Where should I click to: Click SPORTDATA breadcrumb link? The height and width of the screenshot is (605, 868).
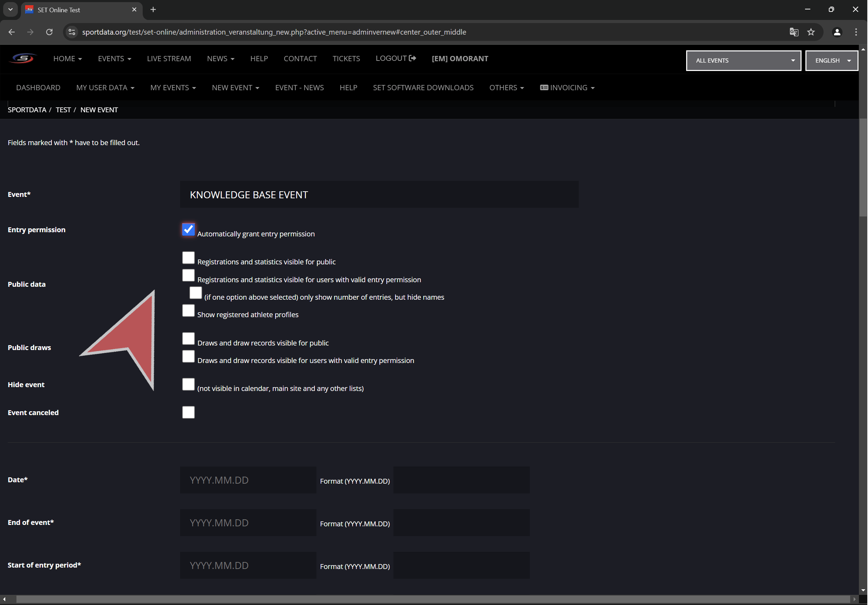(x=27, y=110)
